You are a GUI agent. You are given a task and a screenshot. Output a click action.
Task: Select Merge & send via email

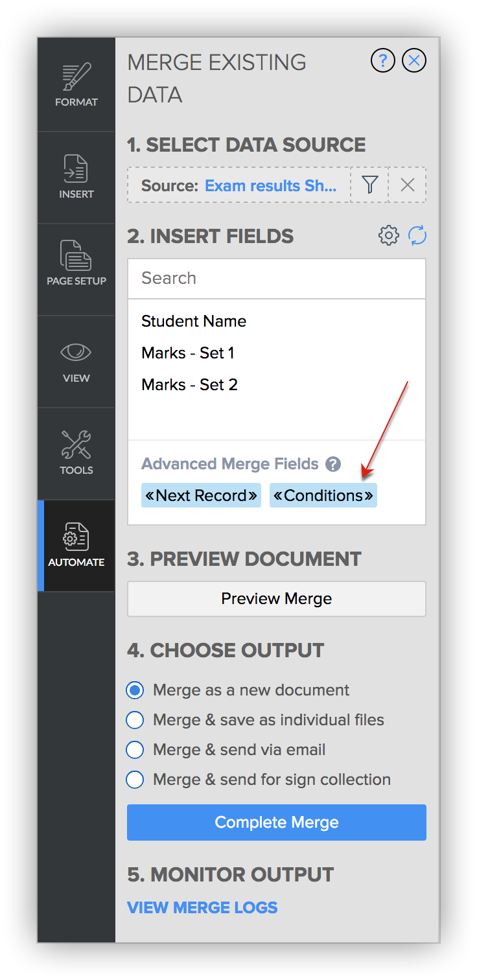pyautogui.click(x=134, y=750)
